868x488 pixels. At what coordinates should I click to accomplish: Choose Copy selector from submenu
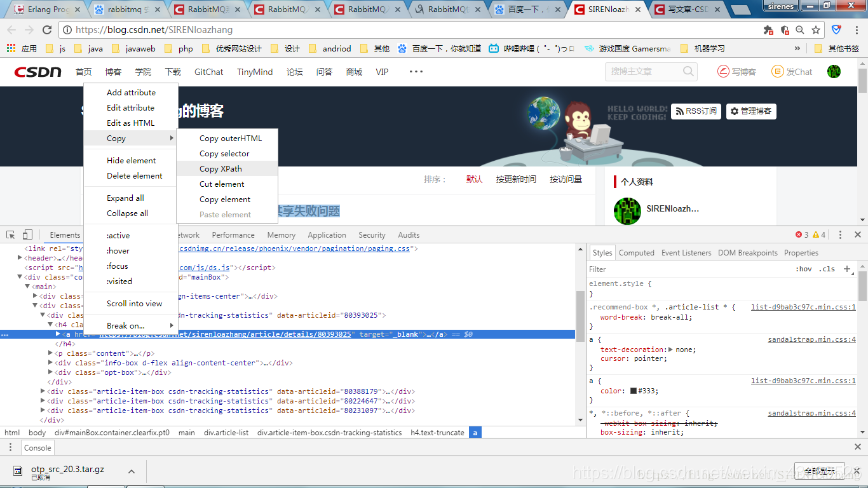pos(227,153)
